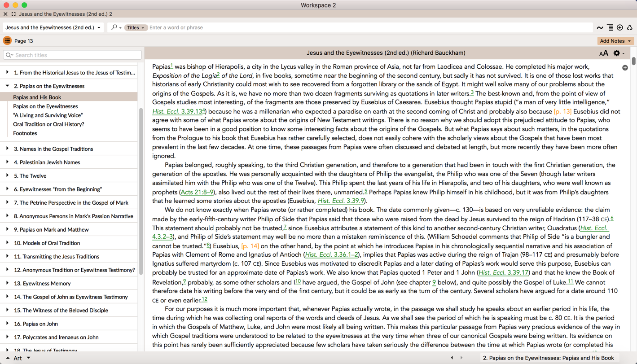Open footnote 1 after Papias
This screenshot has height=364, width=637.
click(171, 66)
